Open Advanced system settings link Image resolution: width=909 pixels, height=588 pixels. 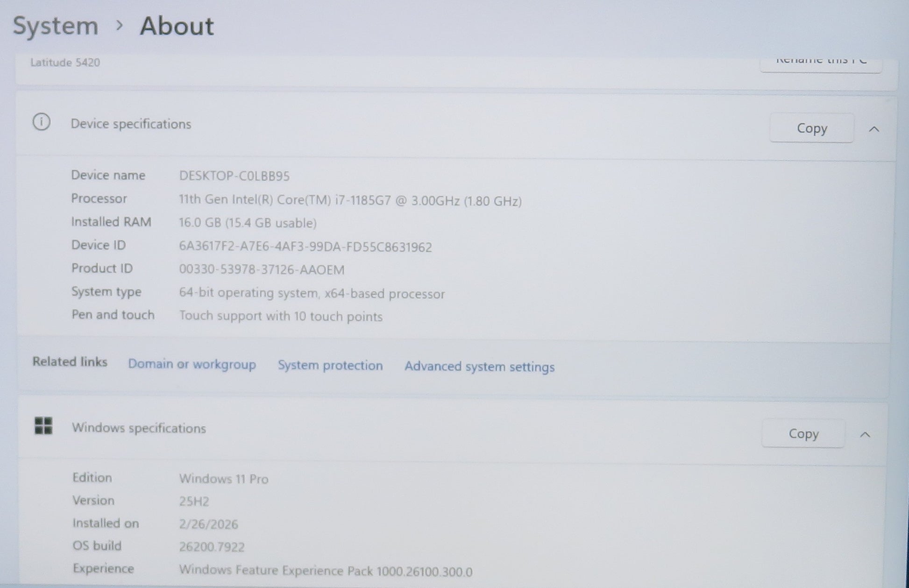coord(479,367)
